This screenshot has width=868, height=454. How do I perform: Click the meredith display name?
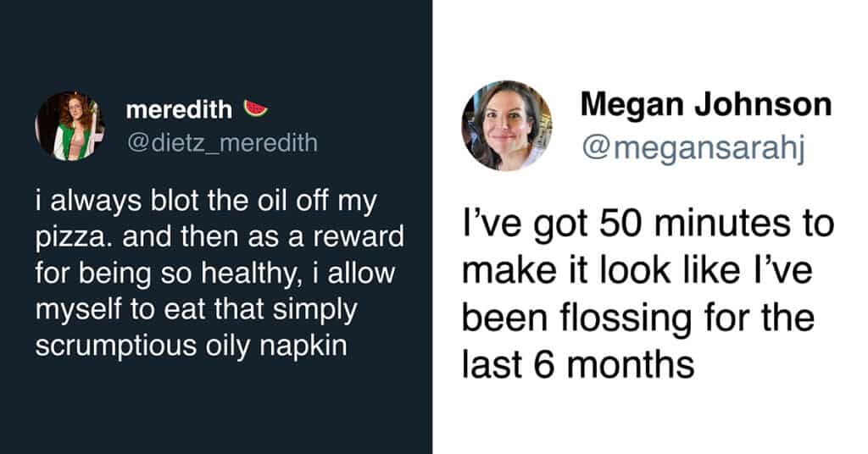178,109
